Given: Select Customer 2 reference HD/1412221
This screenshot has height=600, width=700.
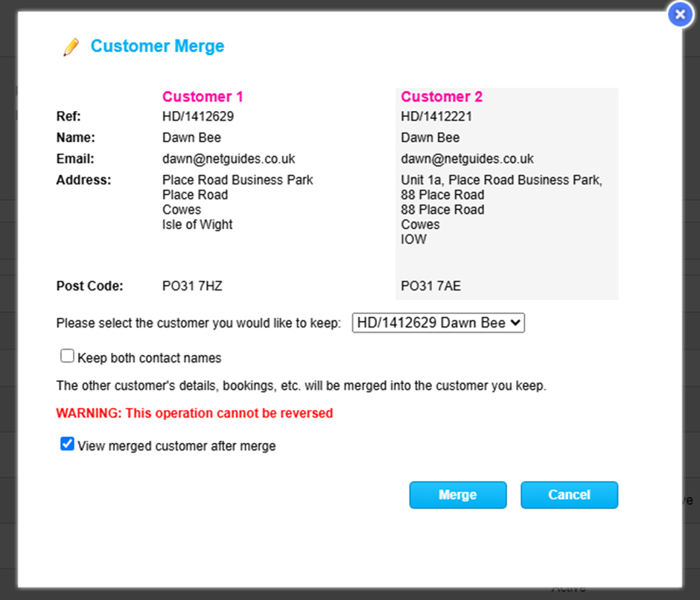Looking at the screenshot, I should click(x=436, y=116).
